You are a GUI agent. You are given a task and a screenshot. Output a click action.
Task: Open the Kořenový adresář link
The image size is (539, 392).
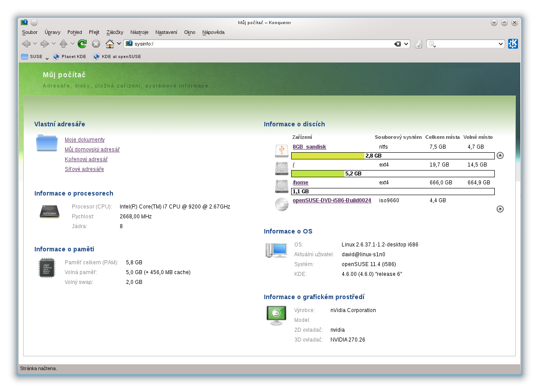tap(86, 159)
